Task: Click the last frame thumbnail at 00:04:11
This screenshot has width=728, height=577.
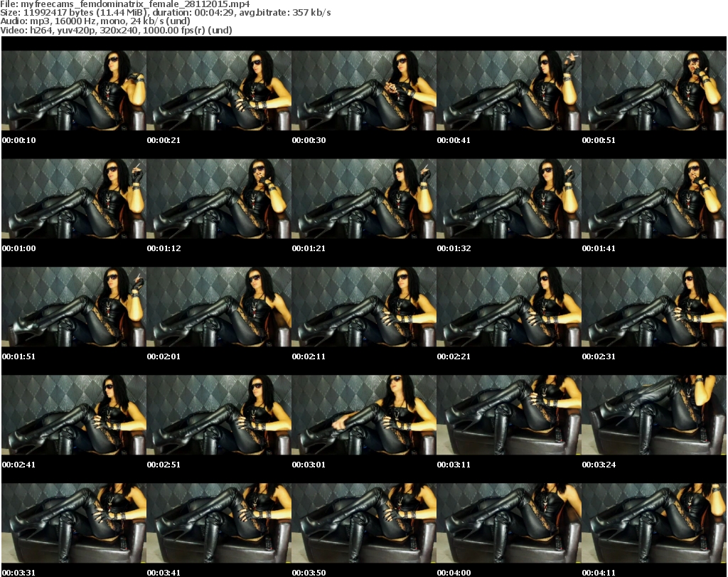Action: coord(654,523)
